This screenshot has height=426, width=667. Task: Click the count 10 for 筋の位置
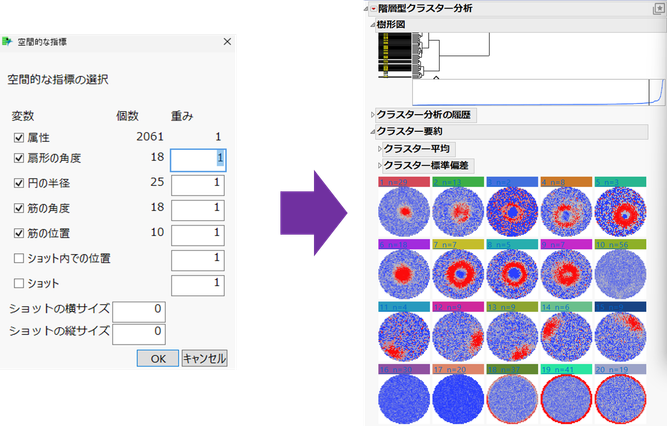coord(157,232)
